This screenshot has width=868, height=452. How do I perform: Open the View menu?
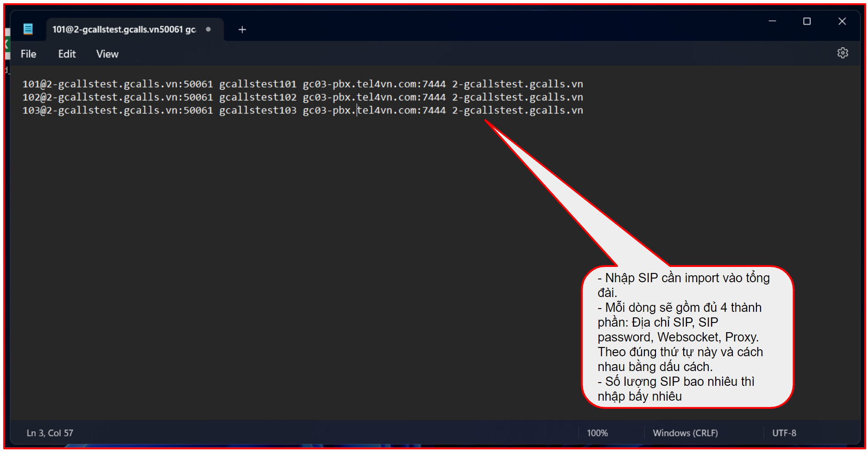[x=107, y=54]
